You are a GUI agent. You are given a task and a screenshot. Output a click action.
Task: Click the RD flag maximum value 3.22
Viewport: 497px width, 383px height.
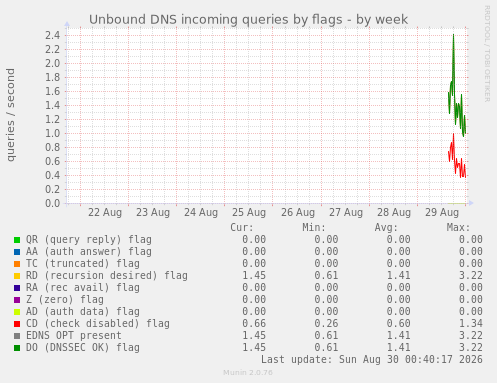coord(471,276)
